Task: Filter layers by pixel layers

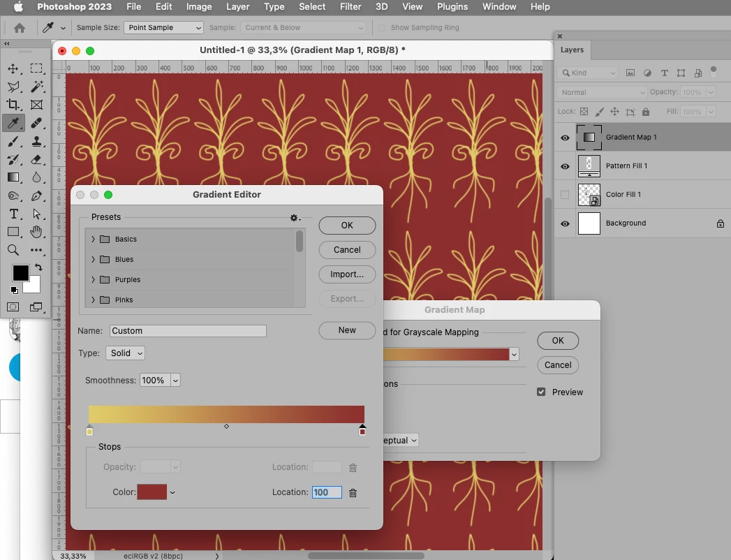Action: tap(630, 73)
